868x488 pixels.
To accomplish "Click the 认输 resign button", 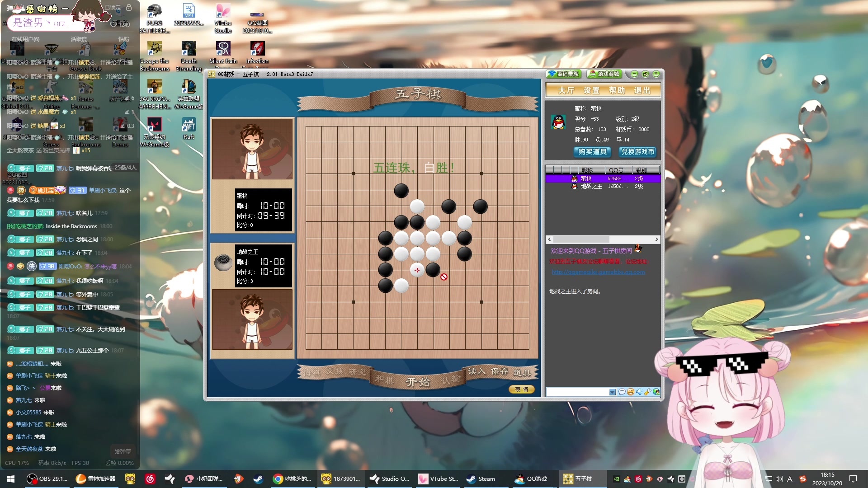I will (451, 380).
